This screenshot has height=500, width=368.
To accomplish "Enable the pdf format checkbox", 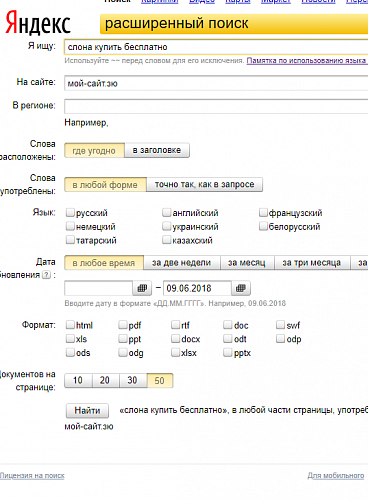I will [123, 325].
